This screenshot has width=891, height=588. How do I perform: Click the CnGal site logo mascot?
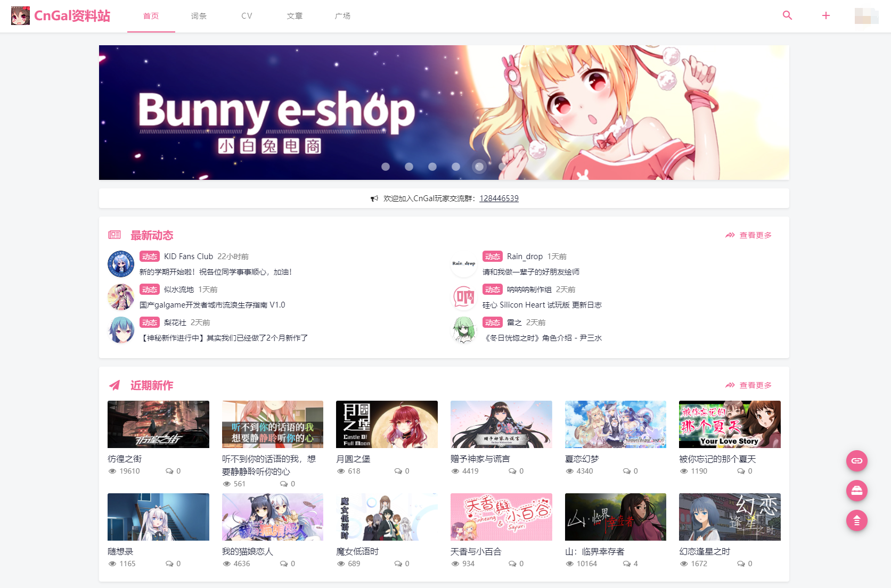[20, 16]
